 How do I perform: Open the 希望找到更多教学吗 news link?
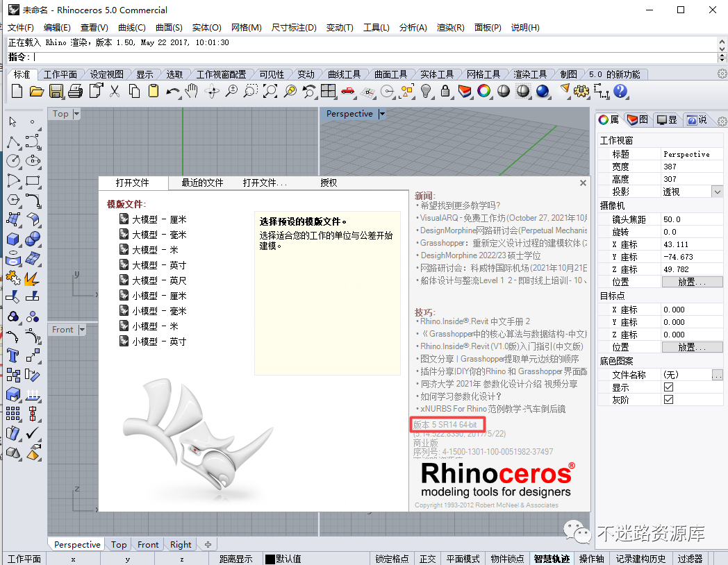coord(460,205)
